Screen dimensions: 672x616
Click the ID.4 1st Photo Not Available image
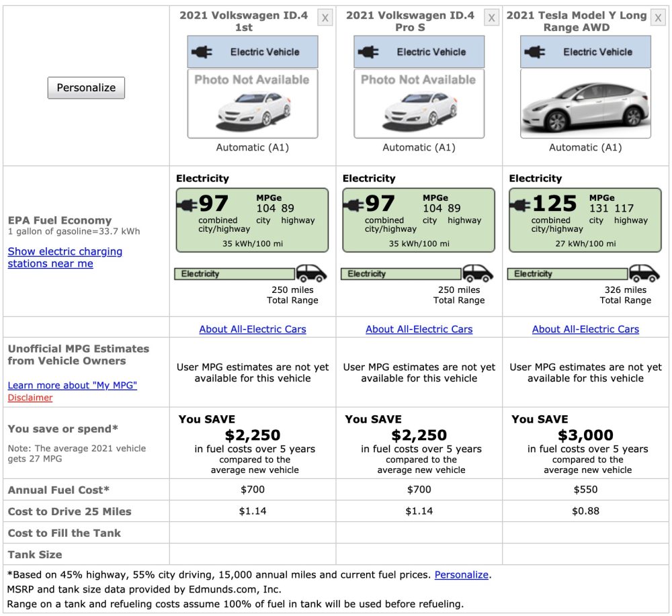(253, 103)
